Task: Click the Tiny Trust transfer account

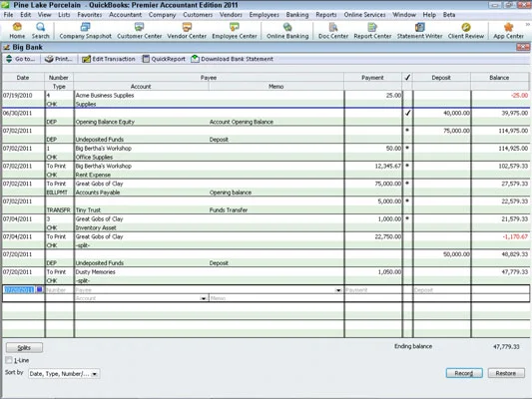Action: coord(88,210)
